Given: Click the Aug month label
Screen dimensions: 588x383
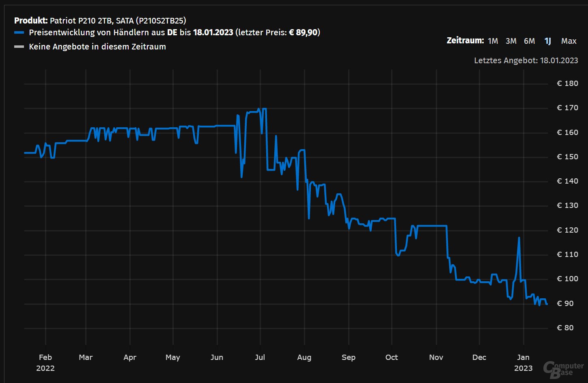Looking at the screenshot, I should coord(304,357).
